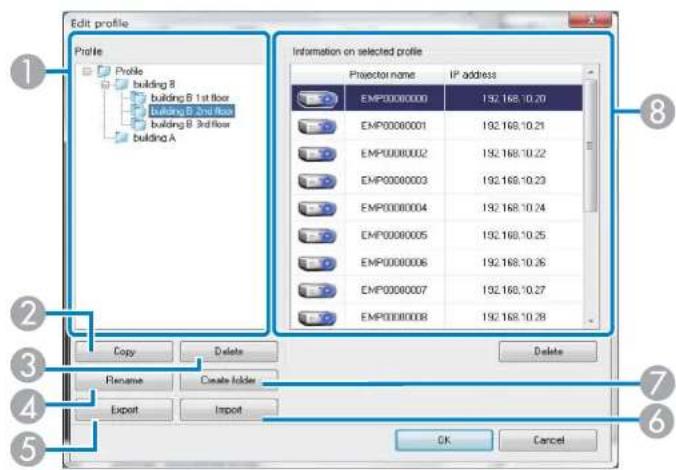Click the Export button
The height and width of the screenshot is (470, 676).
(x=124, y=410)
